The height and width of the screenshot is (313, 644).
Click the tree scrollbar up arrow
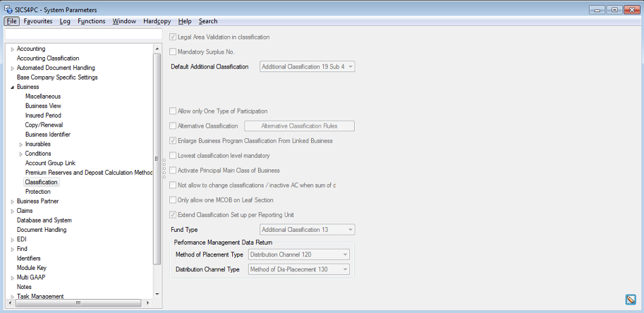click(x=157, y=48)
